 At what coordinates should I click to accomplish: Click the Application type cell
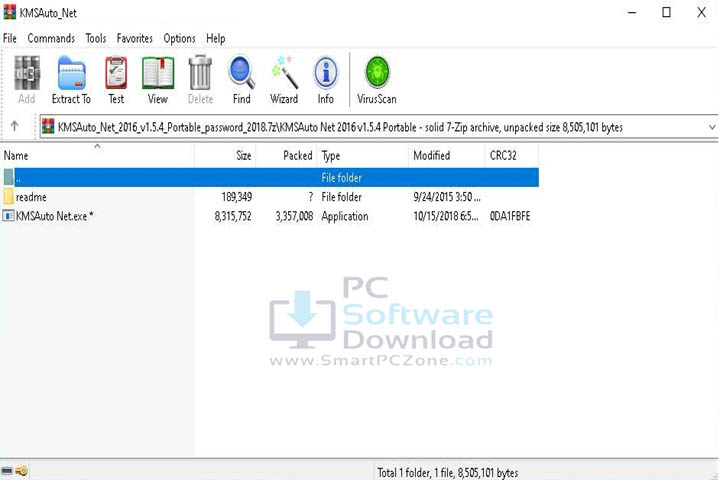tap(345, 216)
